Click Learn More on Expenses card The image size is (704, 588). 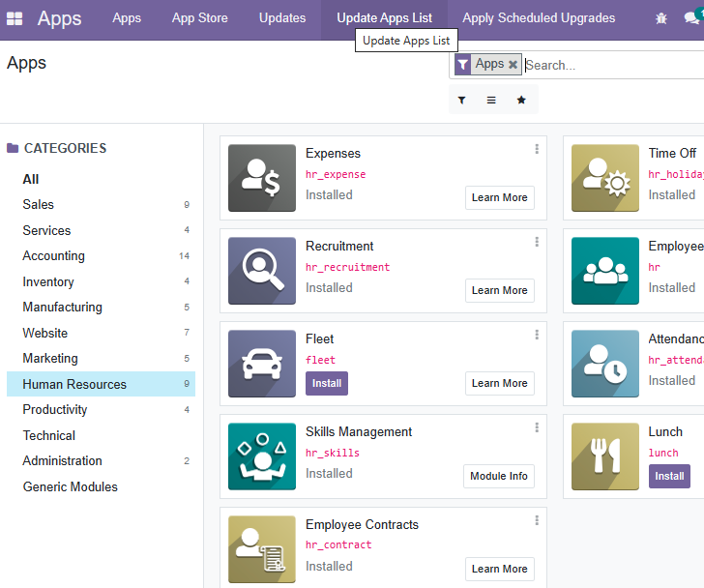(x=500, y=197)
